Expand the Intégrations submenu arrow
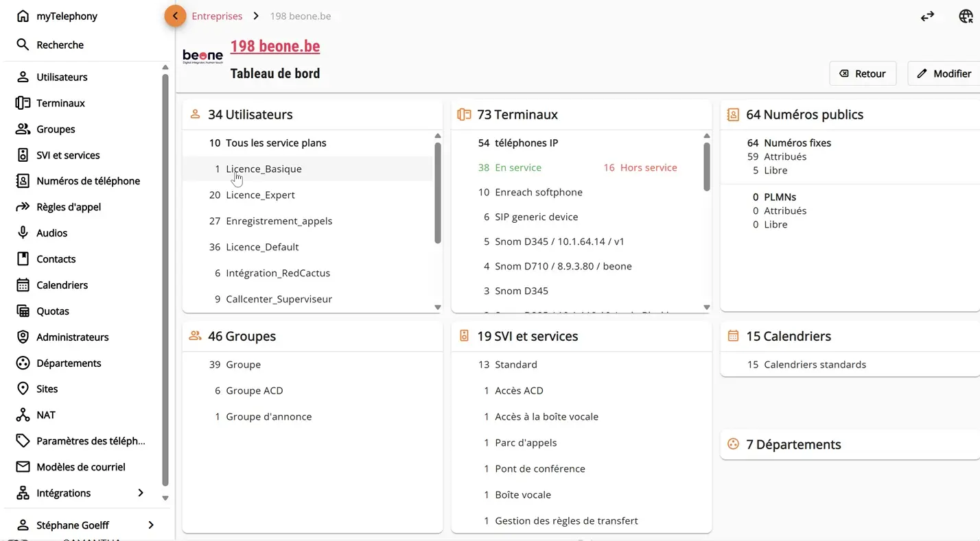This screenshot has width=980, height=541. click(141, 493)
